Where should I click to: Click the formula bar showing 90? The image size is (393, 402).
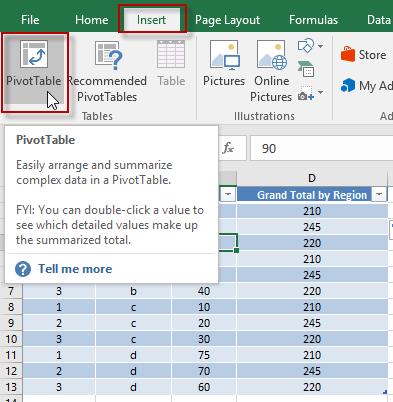coord(322,148)
